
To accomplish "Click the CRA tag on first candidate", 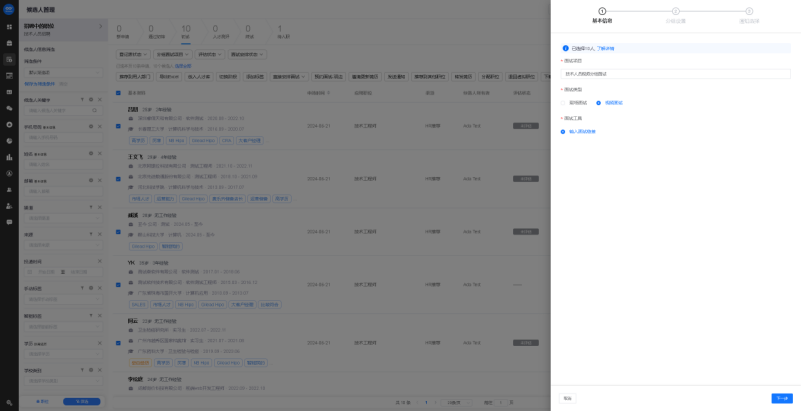I will tap(227, 141).
